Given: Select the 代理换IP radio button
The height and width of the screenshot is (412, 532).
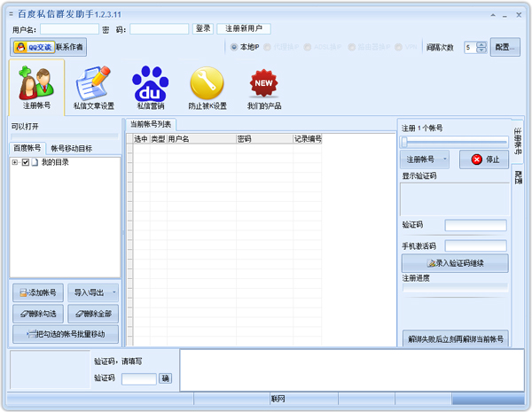Looking at the screenshot, I should 268,47.
